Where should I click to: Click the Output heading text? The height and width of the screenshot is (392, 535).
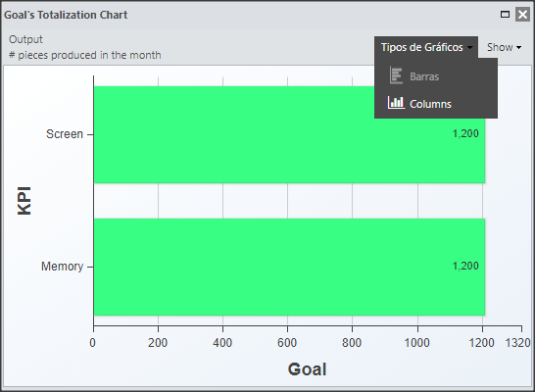click(25, 39)
